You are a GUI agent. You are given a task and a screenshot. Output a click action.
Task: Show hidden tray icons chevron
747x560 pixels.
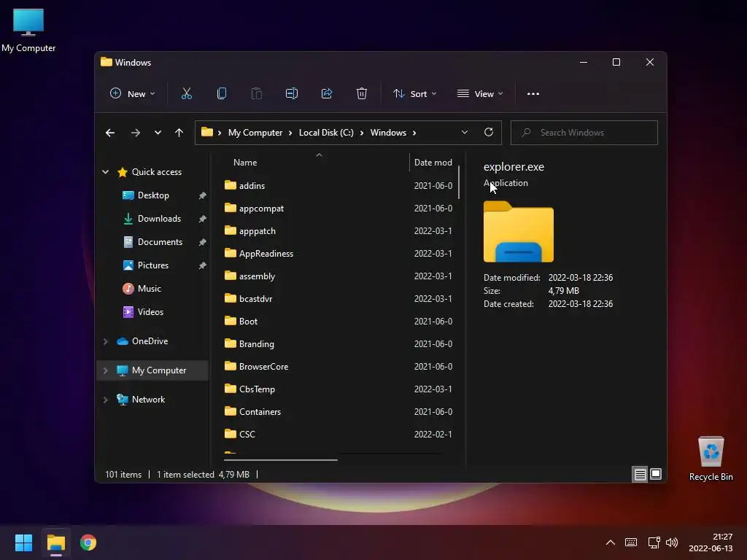[x=611, y=542]
